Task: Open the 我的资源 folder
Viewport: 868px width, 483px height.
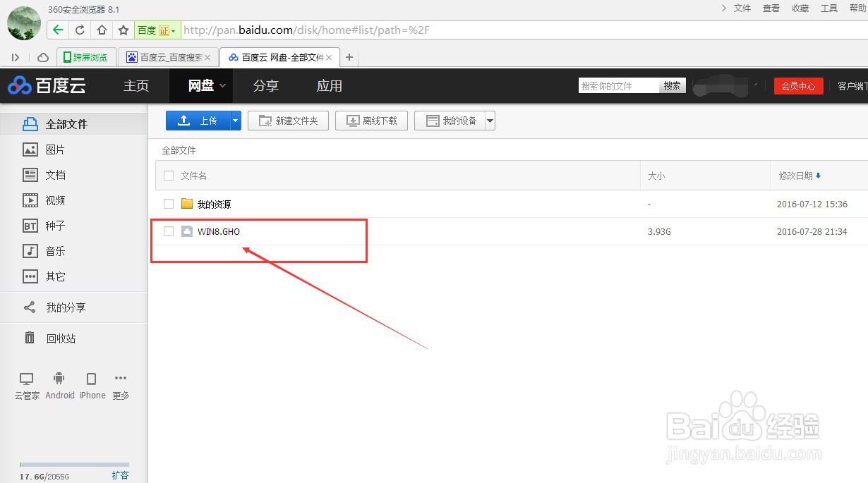Action: [x=214, y=204]
